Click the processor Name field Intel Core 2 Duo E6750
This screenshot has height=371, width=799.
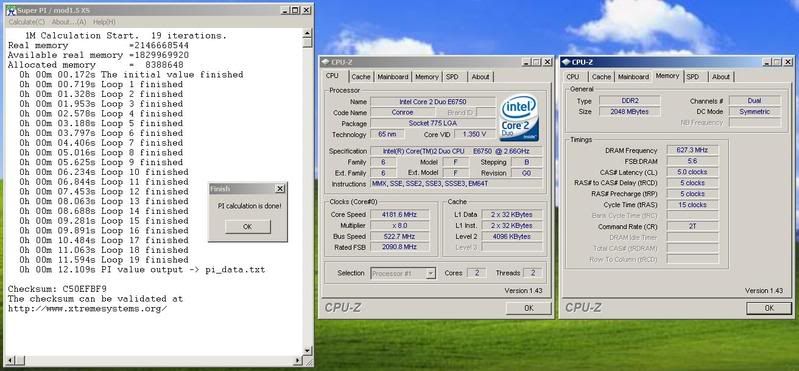point(433,101)
